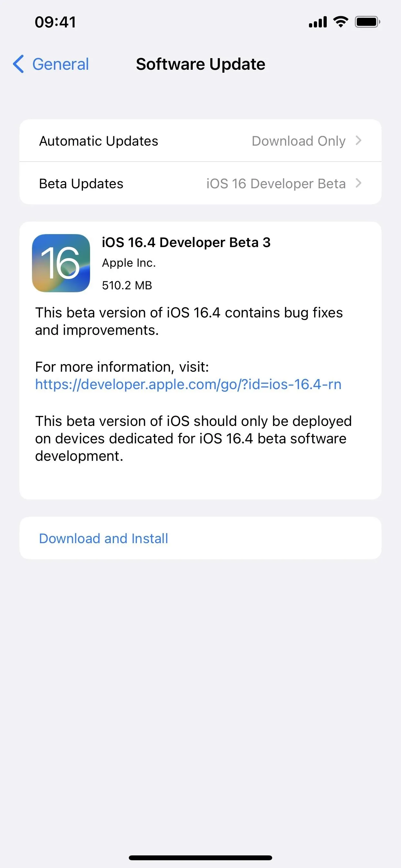Tap the iOS 16 update icon
Screen dimensions: 401x868
tap(61, 263)
